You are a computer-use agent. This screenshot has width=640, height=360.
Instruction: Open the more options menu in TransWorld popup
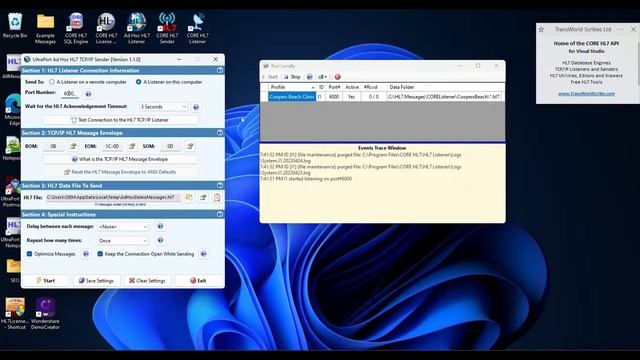coord(620,29)
